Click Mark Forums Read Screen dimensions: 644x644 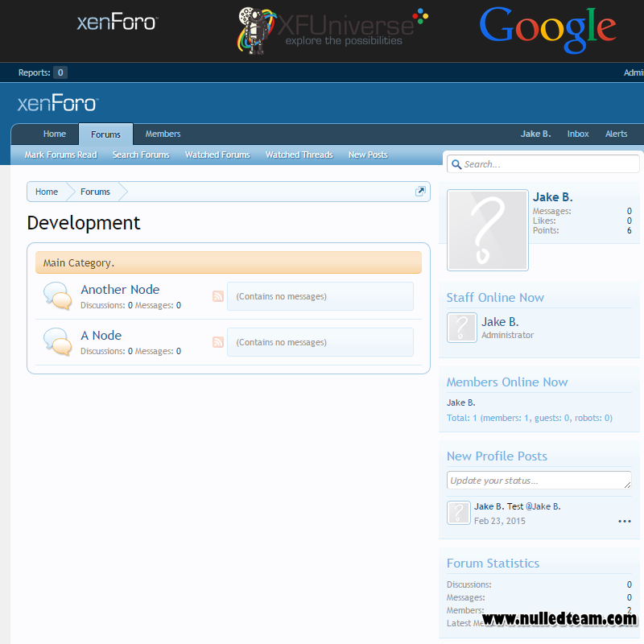pyautogui.click(x=61, y=155)
